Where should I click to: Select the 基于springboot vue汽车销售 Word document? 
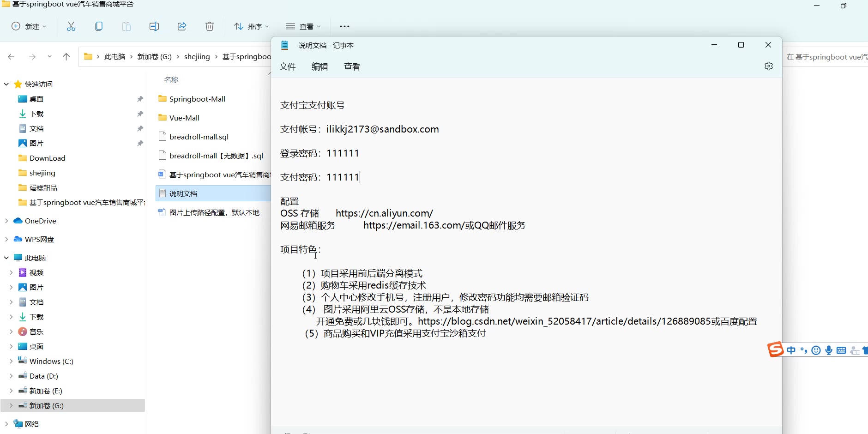coord(214,175)
